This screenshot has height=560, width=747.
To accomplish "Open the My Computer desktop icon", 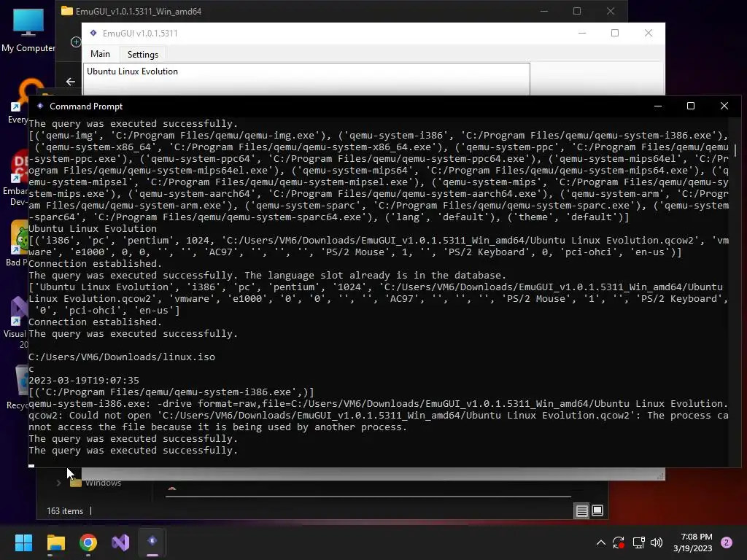I will (x=28, y=30).
